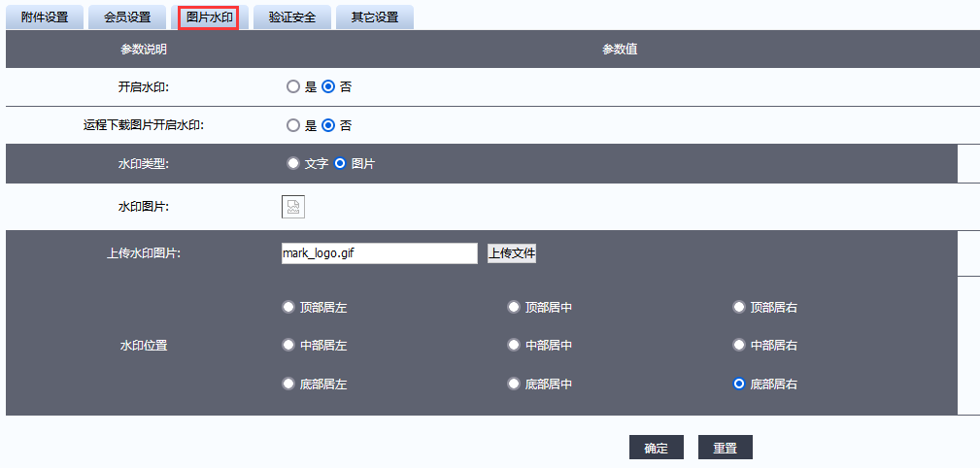This screenshot has height=468, width=980.
Task: Pick 顶部居右 watermark position
Action: point(739,307)
